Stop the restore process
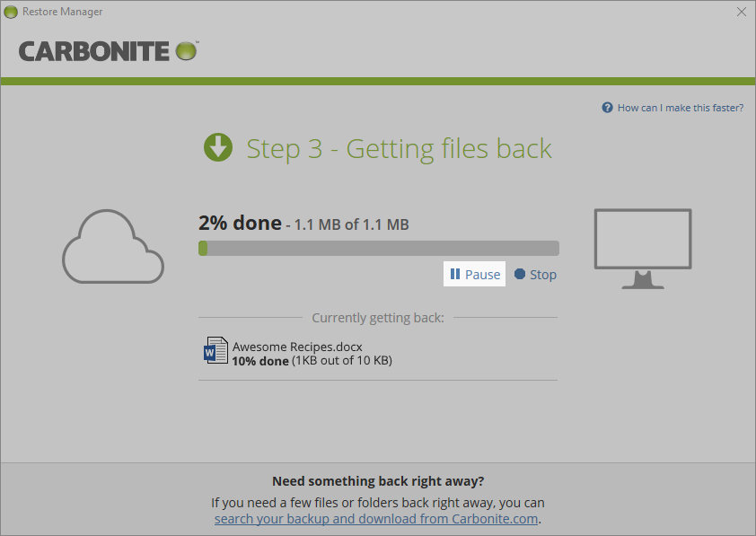756x536 pixels. coord(535,274)
